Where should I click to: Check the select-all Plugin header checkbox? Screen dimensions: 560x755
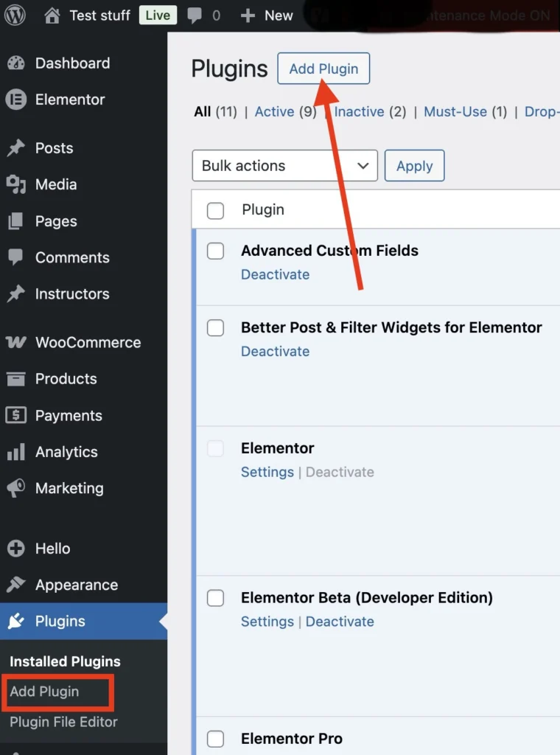215,211
